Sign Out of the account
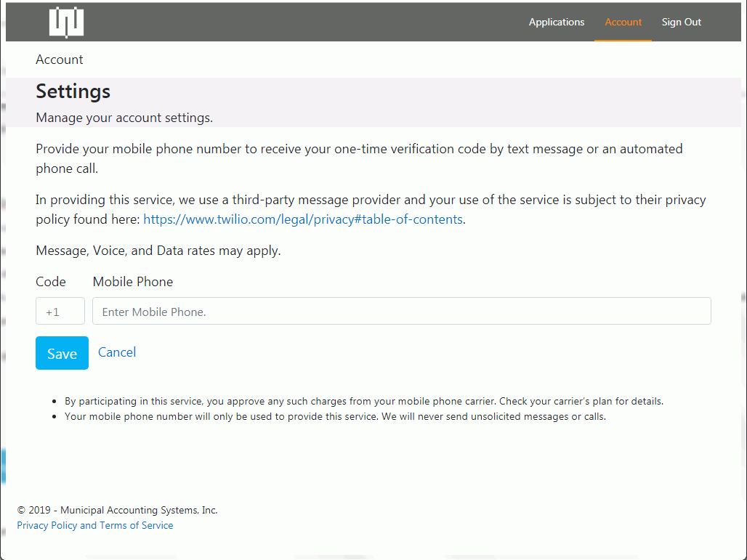The image size is (747, 560). pyautogui.click(x=681, y=22)
